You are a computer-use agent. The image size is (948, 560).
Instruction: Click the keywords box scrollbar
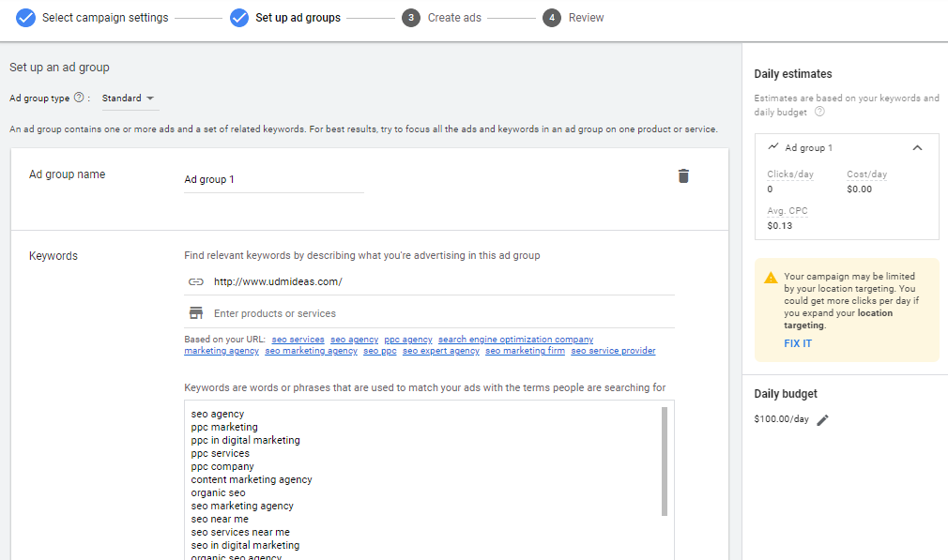point(665,461)
